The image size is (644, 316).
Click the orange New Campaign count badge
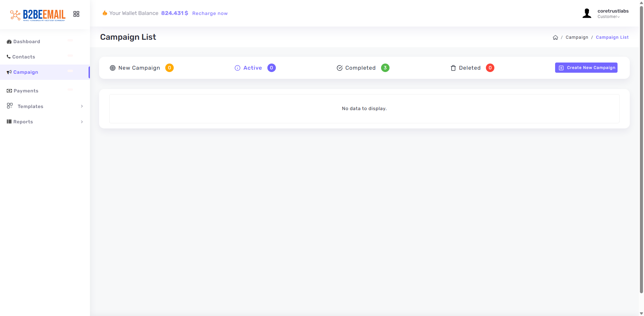[x=169, y=68]
